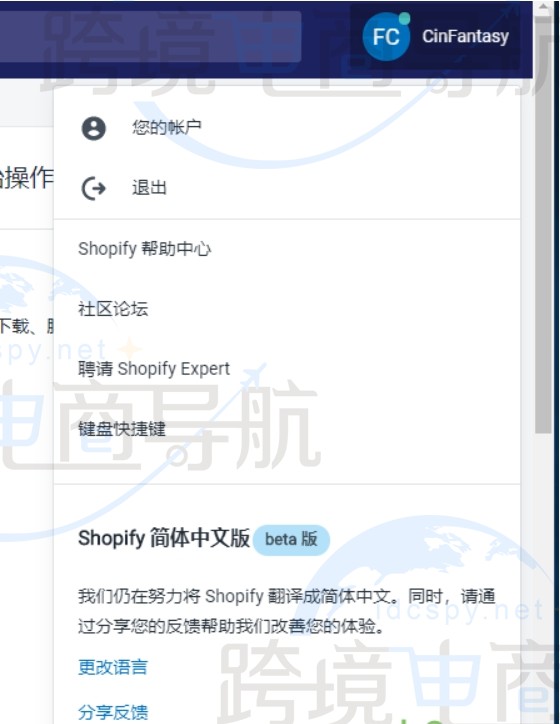Click the translation feedback description paragraph
The height and width of the screenshot is (724, 560).
pos(286,611)
